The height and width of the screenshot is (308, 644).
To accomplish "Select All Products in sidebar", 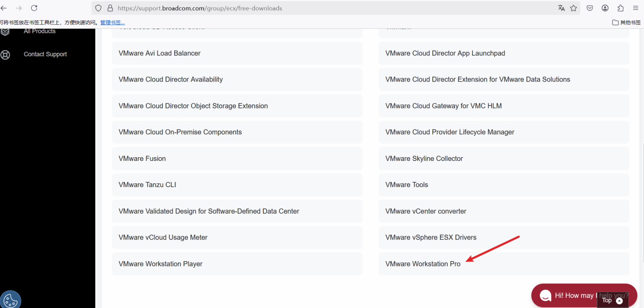I will (40, 31).
